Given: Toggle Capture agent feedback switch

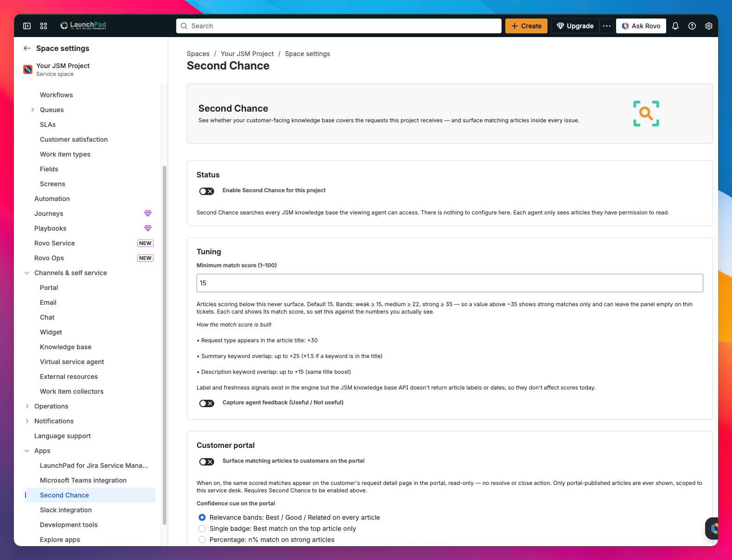Looking at the screenshot, I should coord(207,403).
